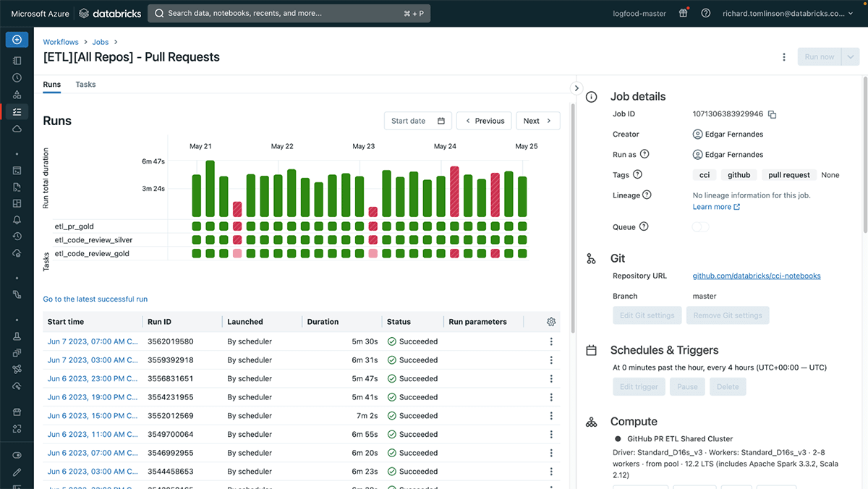Screen dimensions: 868x489
Task: Switch to the Tasks tab
Action: coord(85,84)
